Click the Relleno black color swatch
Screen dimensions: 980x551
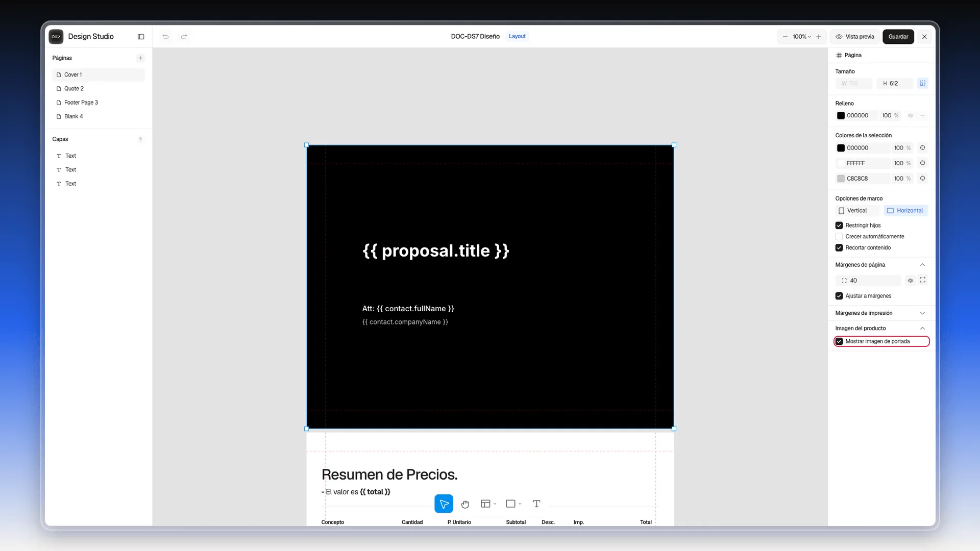point(841,116)
